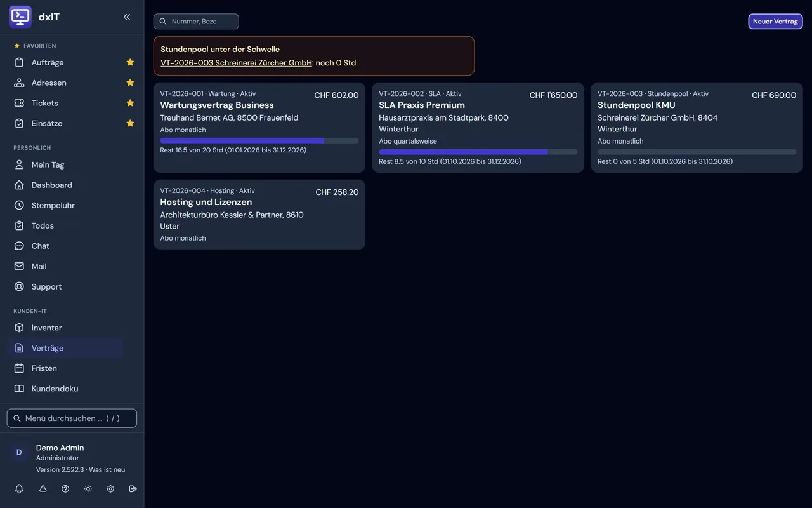Click the Dashboard house icon

click(x=19, y=185)
